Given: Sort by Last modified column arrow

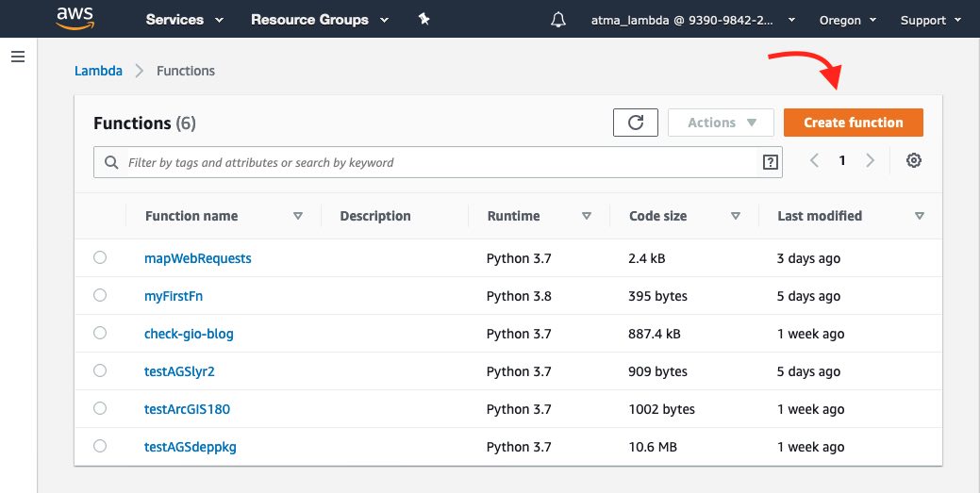Looking at the screenshot, I should 920,216.
